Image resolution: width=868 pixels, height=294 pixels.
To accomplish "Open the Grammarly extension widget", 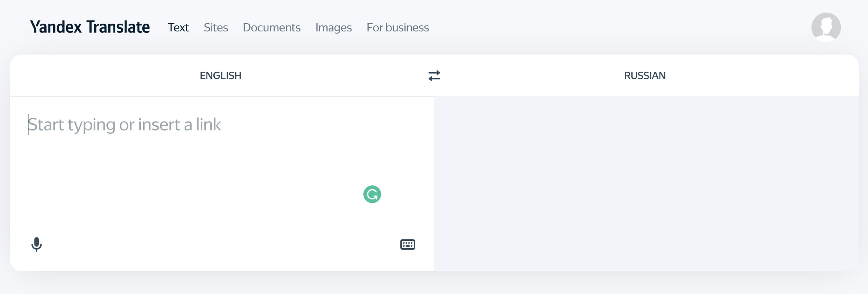I will [x=372, y=194].
